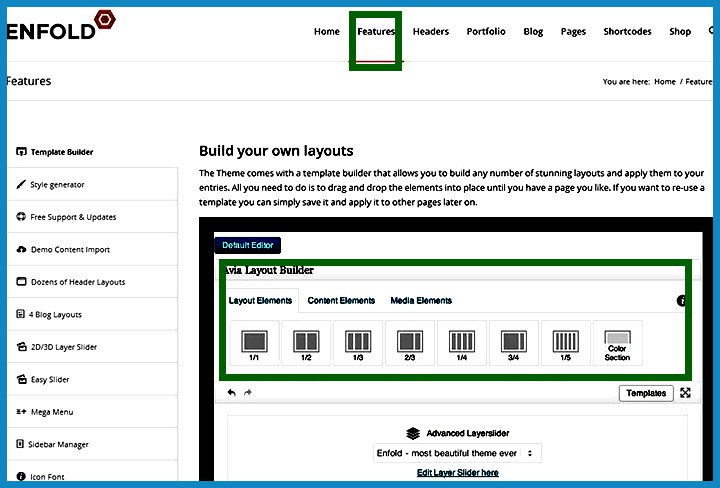Switch to Content Elements tab

point(341,301)
